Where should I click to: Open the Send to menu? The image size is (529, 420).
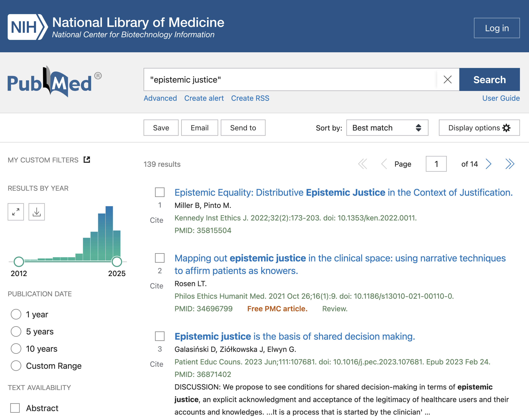pyautogui.click(x=243, y=128)
